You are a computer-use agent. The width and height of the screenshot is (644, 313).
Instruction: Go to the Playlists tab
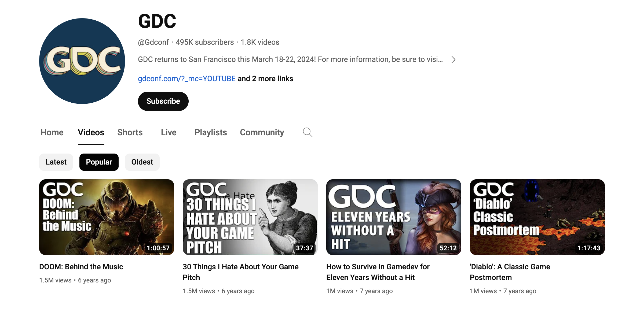click(211, 132)
